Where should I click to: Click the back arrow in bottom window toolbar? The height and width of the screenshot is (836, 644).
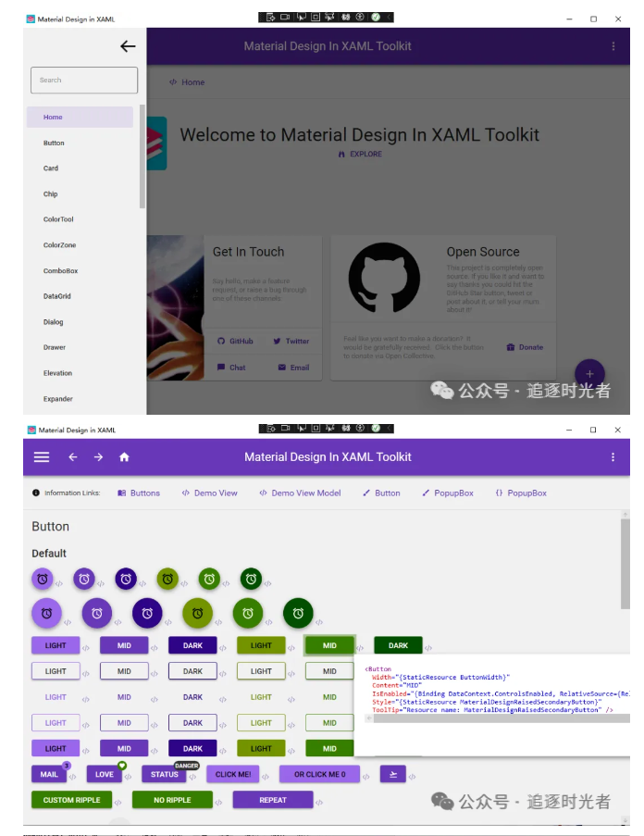73,457
